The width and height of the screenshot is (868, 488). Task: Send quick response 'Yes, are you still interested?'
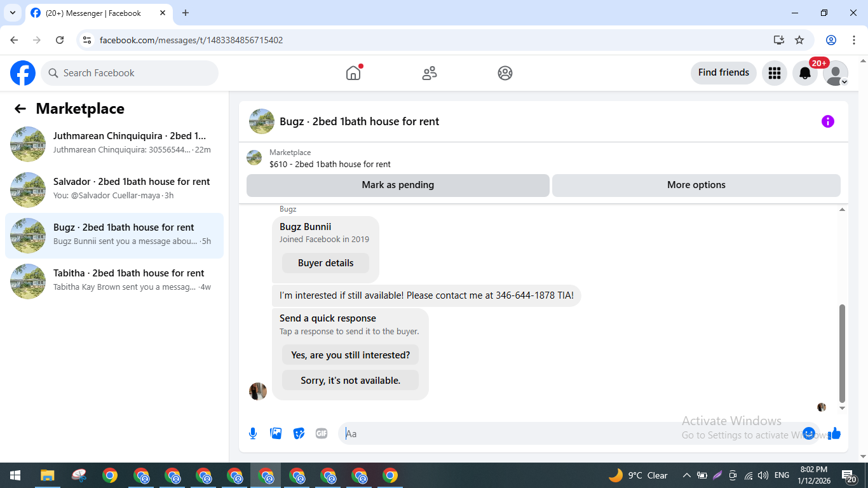350,355
